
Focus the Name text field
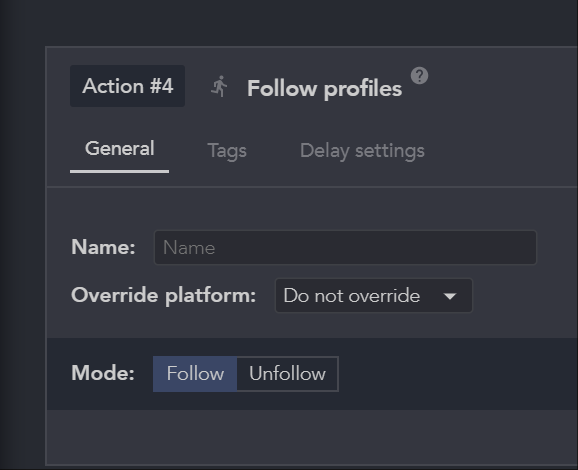pos(345,247)
